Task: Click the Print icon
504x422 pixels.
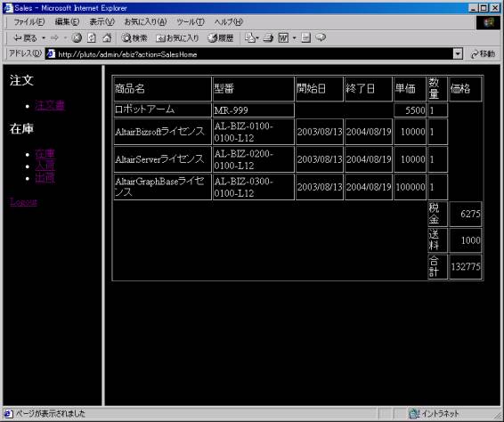Action: 268,38
